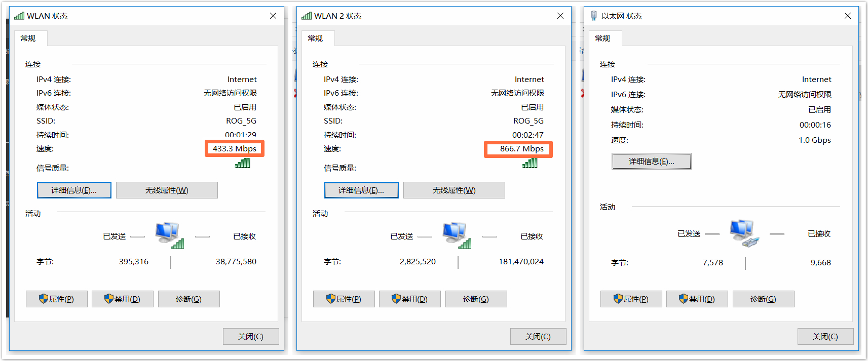Click 关闭(C) in 以太网 状态 window
Image resolution: width=868 pixels, height=361 pixels.
tap(825, 337)
